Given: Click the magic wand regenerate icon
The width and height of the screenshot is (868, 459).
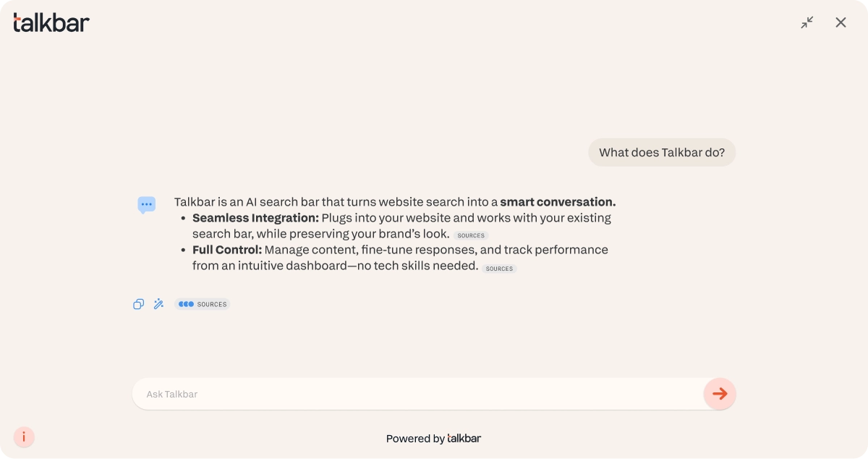Looking at the screenshot, I should pos(158,304).
